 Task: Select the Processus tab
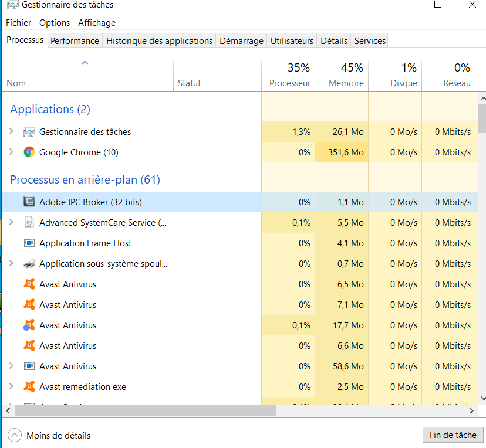(x=25, y=40)
